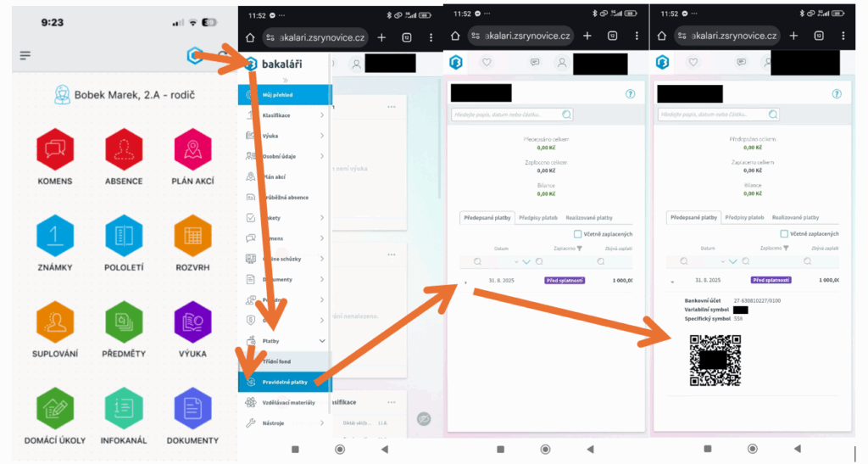Tap the hamburger menu icon above the student name

pyautogui.click(x=25, y=55)
